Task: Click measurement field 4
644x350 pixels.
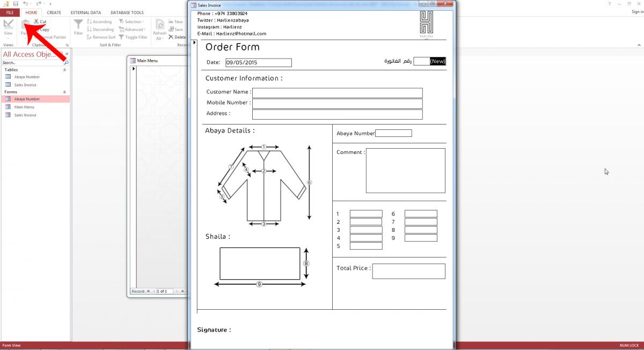Action: [x=366, y=238]
